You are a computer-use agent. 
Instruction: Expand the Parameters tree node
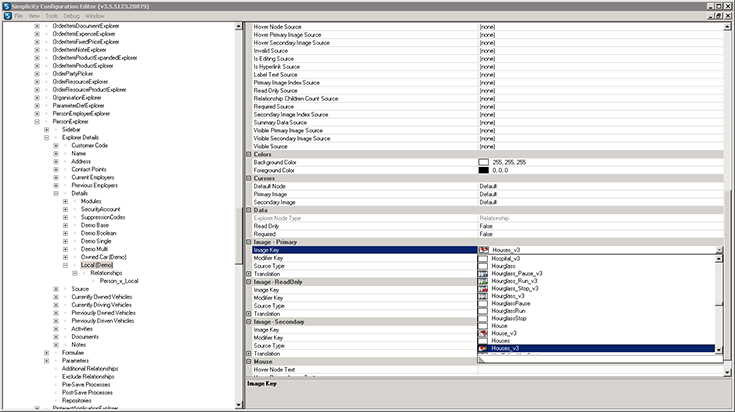pos(46,360)
